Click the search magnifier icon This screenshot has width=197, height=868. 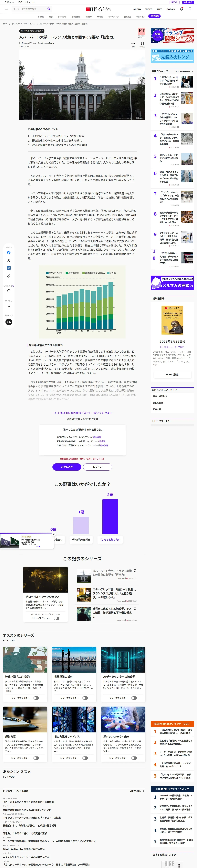[x=49, y=9]
